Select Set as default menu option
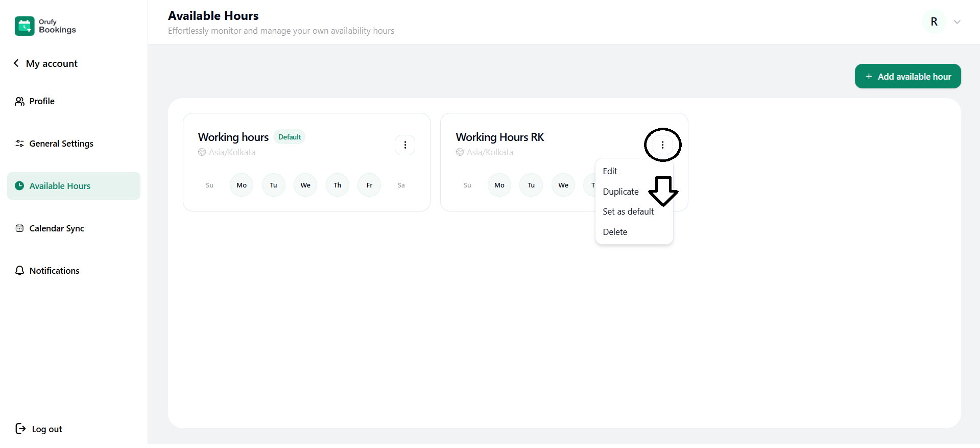The height and width of the screenshot is (448, 980). coord(628,211)
